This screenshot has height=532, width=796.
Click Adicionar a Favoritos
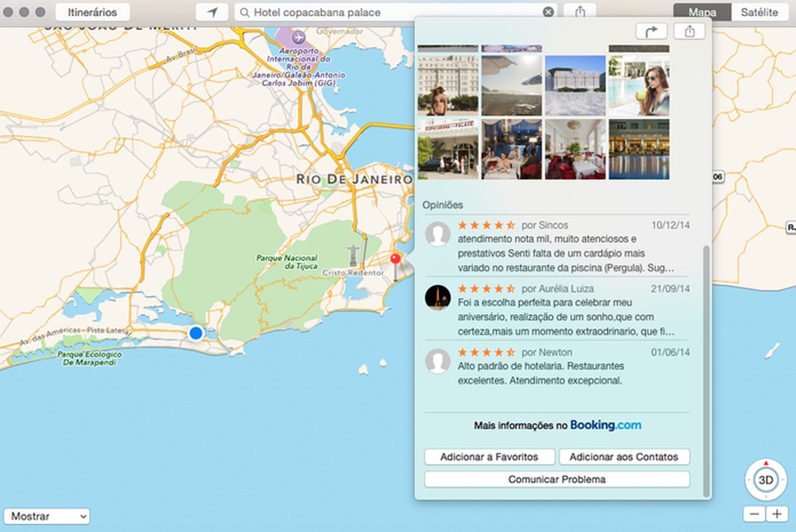pos(489,456)
